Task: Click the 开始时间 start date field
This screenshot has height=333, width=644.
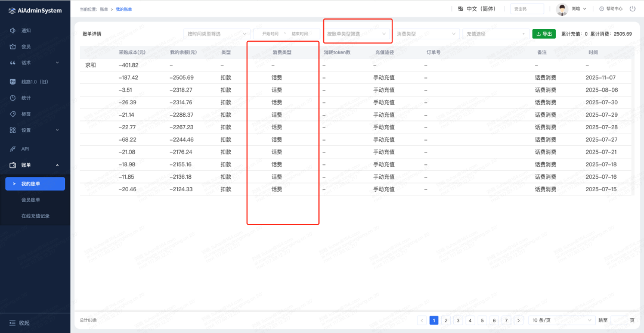Action: click(x=269, y=34)
